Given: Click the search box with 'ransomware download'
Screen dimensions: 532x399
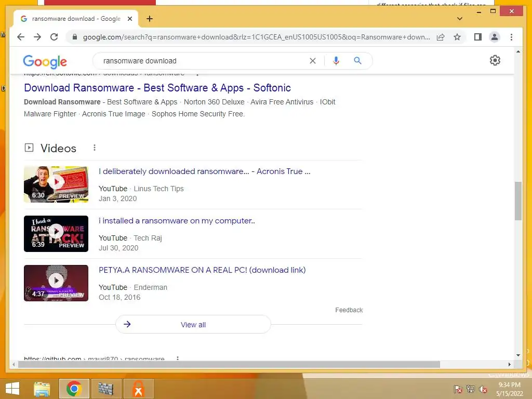Looking at the screenshot, I should 204,61.
